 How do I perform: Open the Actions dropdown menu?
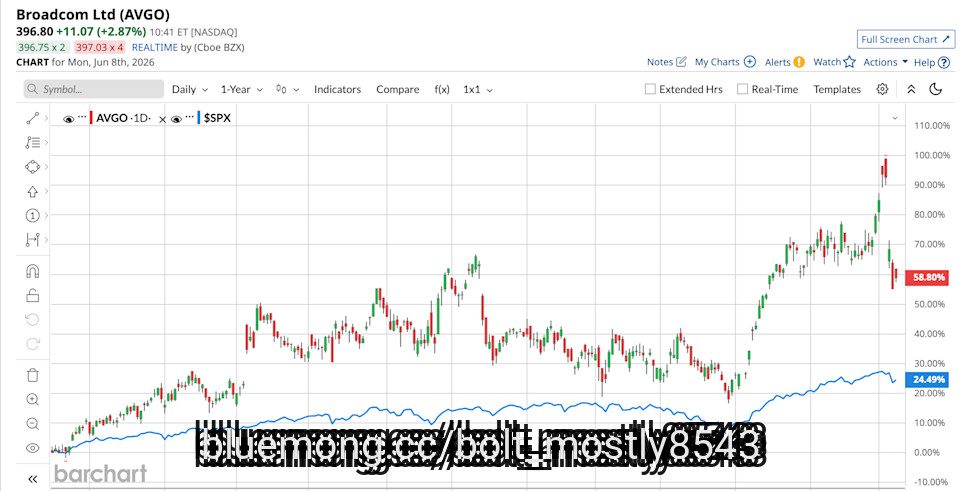(885, 62)
